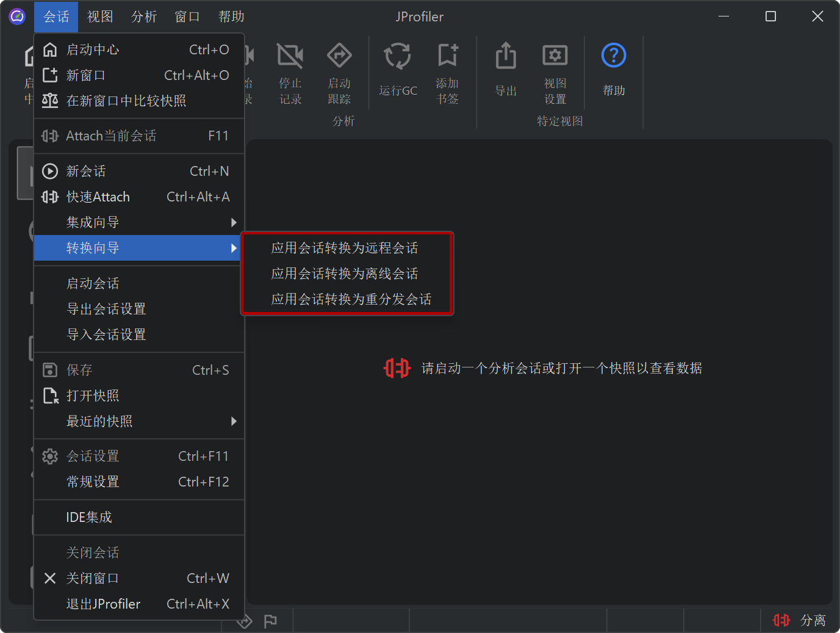Click the blue Help (帮助) question icon
This screenshot has height=633, width=840.
tap(613, 56)
